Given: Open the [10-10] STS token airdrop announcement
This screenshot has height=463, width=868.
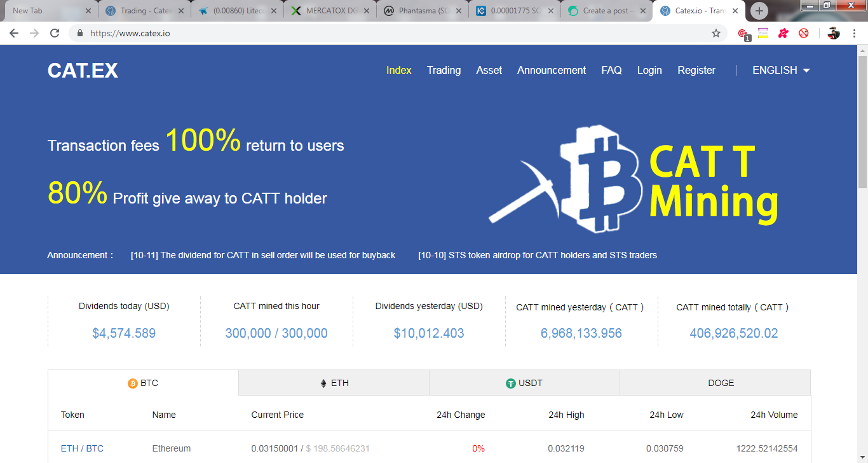Looking at the screenshot, I should (538, 255).
